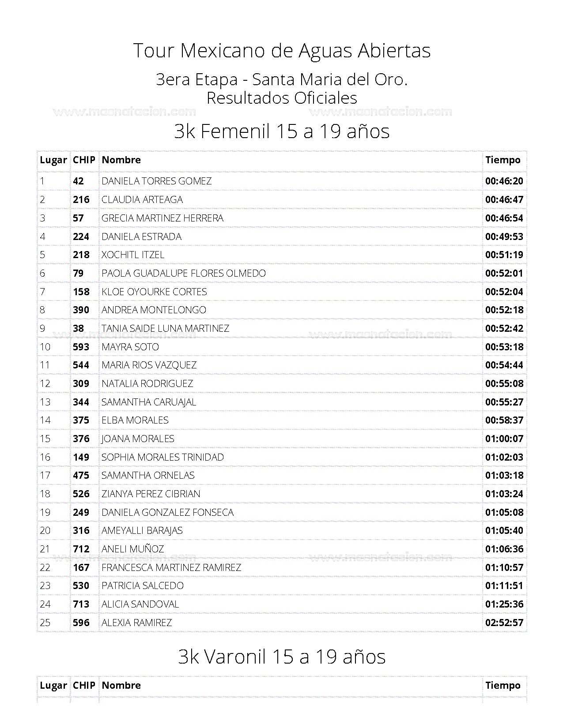The image size is (563, 728).
Task: Click the Nombre column header in Femenil table
Action: [121, 160]
